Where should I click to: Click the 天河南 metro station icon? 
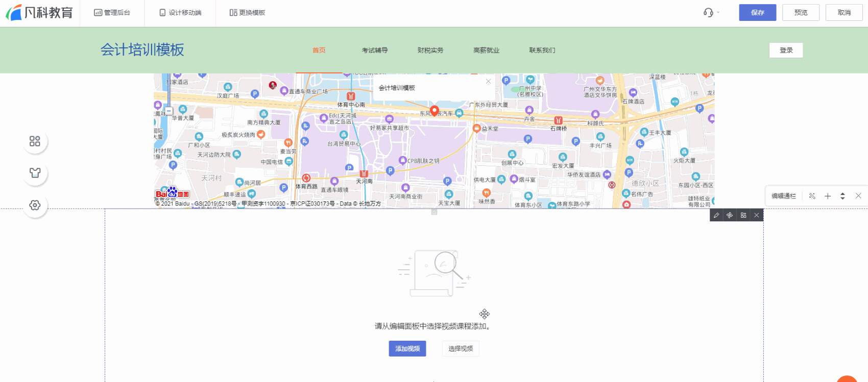coord(364,173)
